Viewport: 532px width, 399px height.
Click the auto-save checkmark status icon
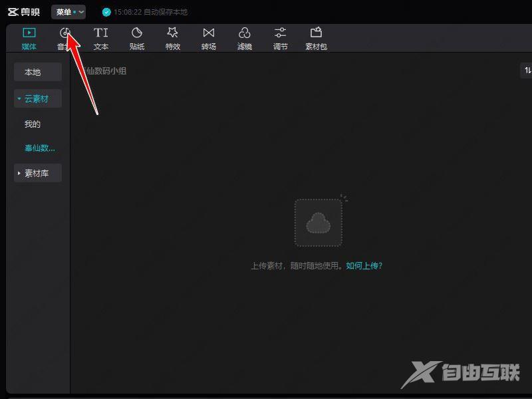(x=106, y=12)
